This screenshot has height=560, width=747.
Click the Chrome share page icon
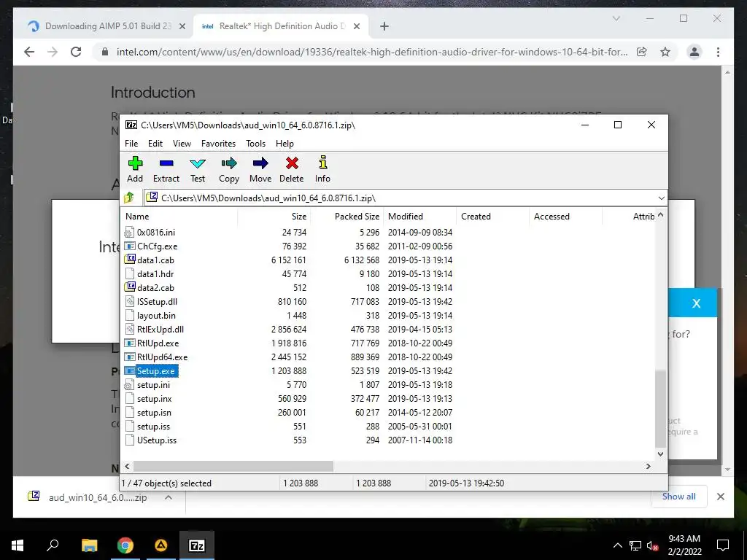[642, 52]
